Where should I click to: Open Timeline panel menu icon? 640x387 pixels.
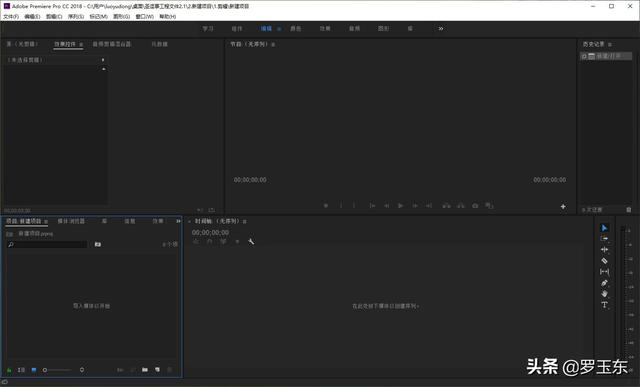244,221
